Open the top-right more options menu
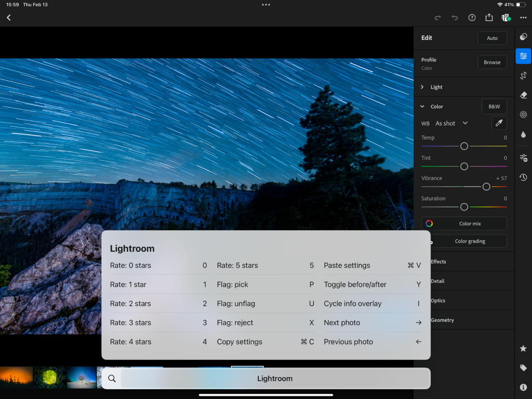 click(523, 18)
